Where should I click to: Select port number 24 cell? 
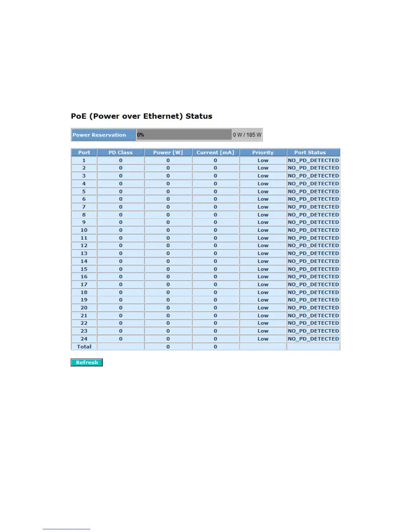(84, 339)
